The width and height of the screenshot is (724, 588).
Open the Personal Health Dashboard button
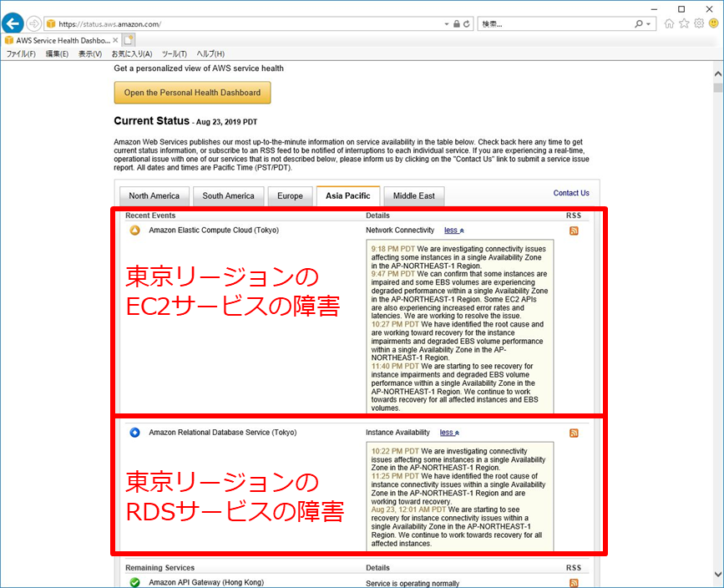[x=193, y=93]
